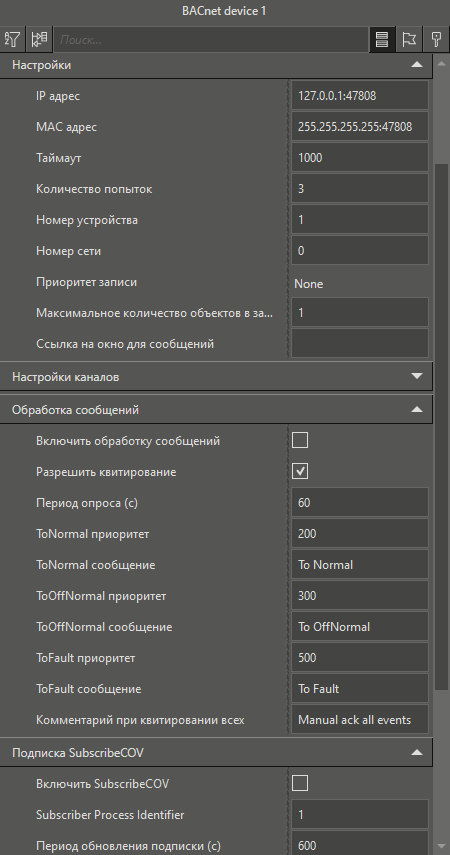
Task: Enable the Включить обработку сообщений checkbox
Action: 300,440
